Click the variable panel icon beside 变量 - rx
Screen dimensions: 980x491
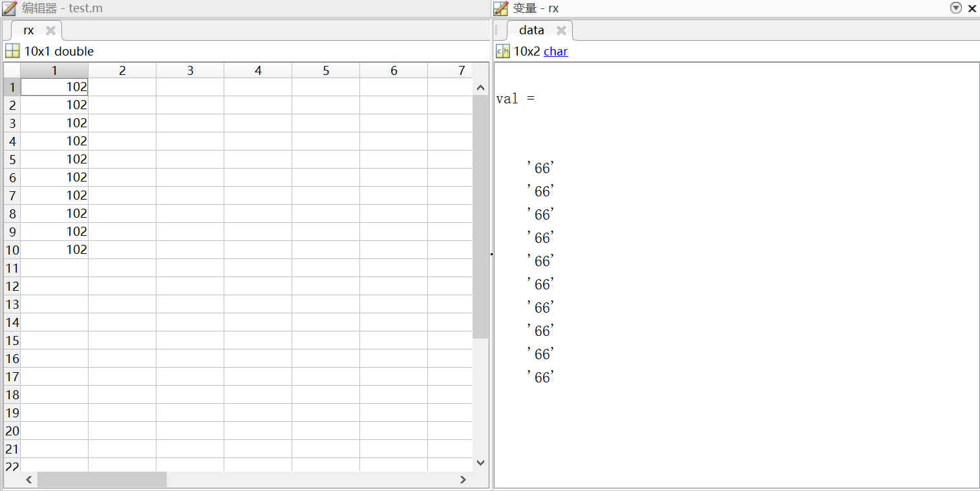[x=501, y=8]
